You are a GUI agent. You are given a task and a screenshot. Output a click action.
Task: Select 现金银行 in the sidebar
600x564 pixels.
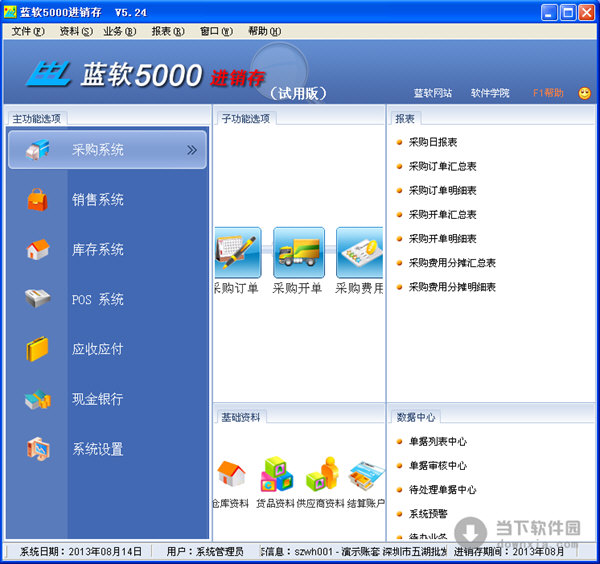[97, 400]
